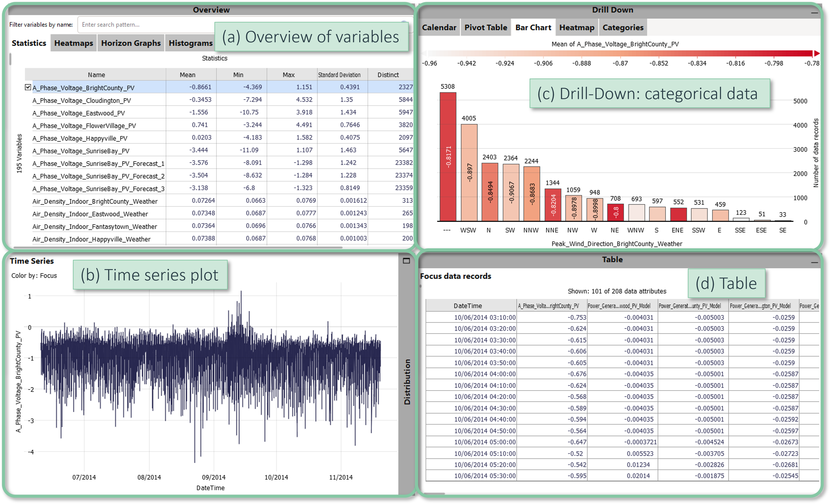Screen dimensions: 830x504
Task: Click the Drill Down panel minimize dash
Action: point(814,13)
